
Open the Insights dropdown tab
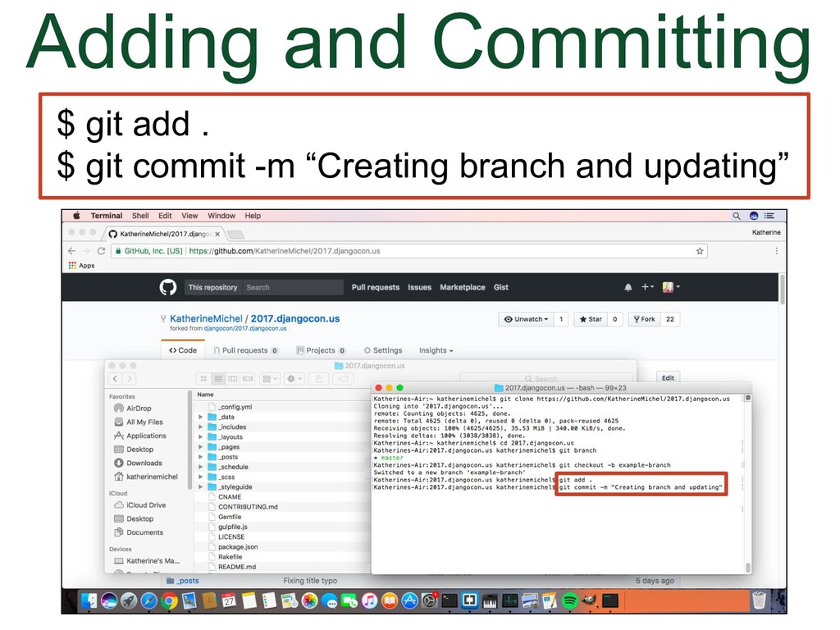point(436,350)
